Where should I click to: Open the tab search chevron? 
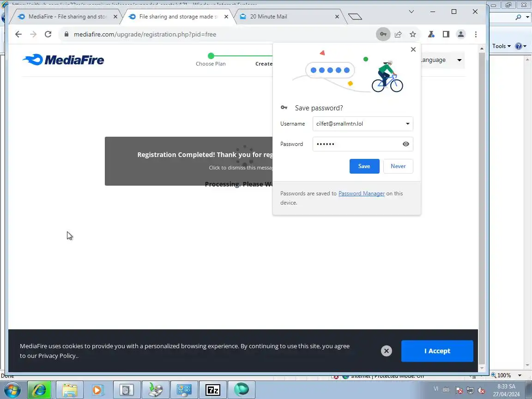click(x=411, y=12)
